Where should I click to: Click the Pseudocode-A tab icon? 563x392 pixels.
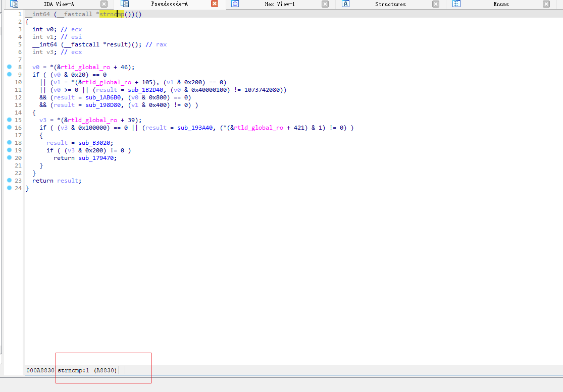coord(125,4)
